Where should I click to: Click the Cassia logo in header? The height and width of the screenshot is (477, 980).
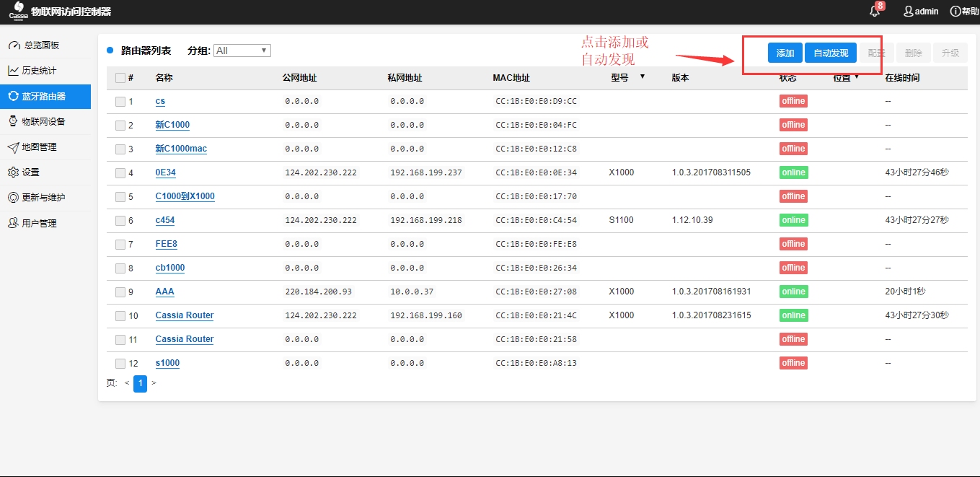[x=18, y=10]
